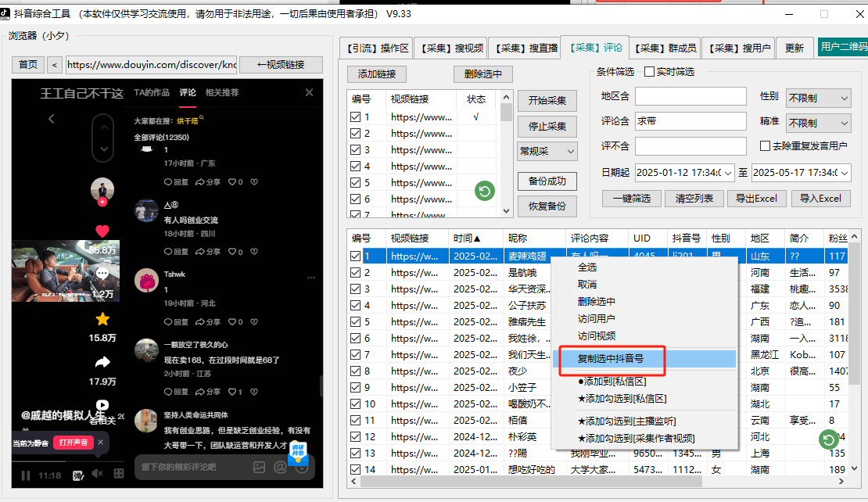The width and height of the screenshot is (868, 502).
Task: Enable 去除重复发言用户 checkbox
Action: [x=766, y=145]
